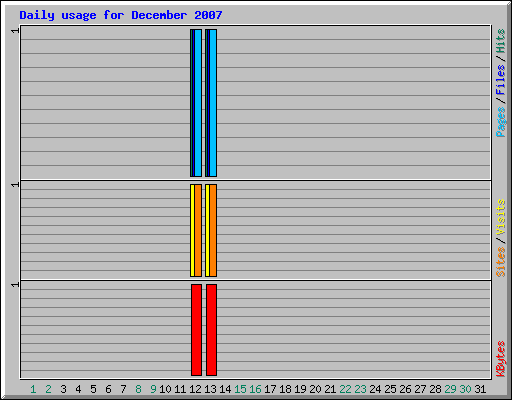512x400 pixels.
Task: Click day label 7 on the x-axis
Action: tap(123, 389)
